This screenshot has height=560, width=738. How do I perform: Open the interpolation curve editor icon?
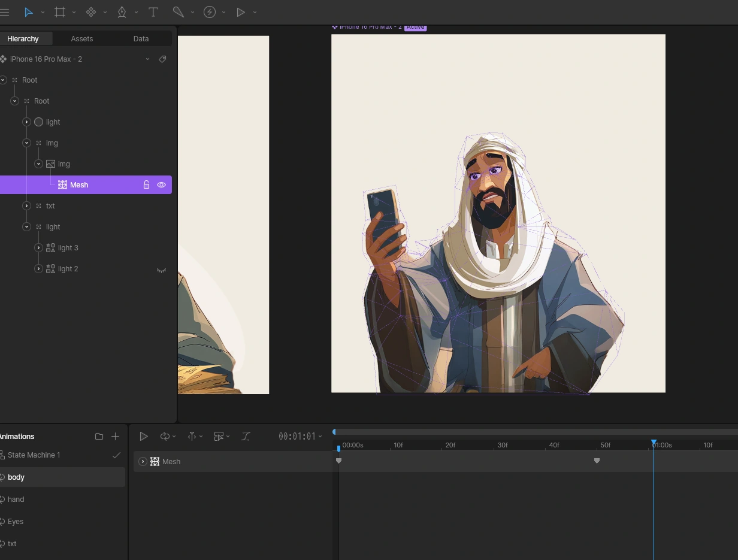(x=246, y=437)
